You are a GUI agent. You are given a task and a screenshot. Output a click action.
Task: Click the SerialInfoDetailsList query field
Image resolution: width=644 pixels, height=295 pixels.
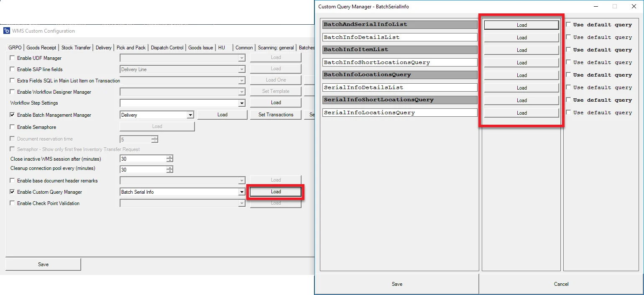tap(399, 87)
